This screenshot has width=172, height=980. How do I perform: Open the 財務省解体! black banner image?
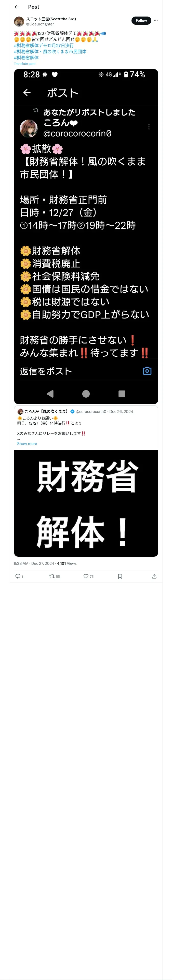[86, 503]
